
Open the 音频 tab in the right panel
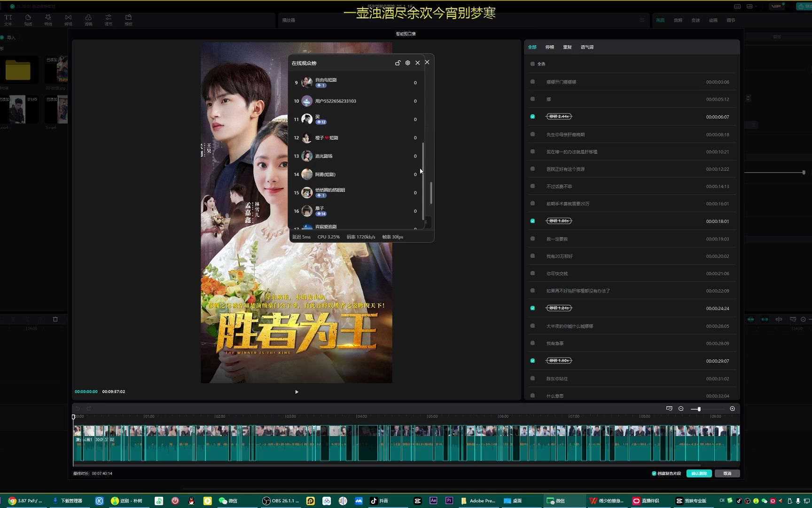(678, 20)
